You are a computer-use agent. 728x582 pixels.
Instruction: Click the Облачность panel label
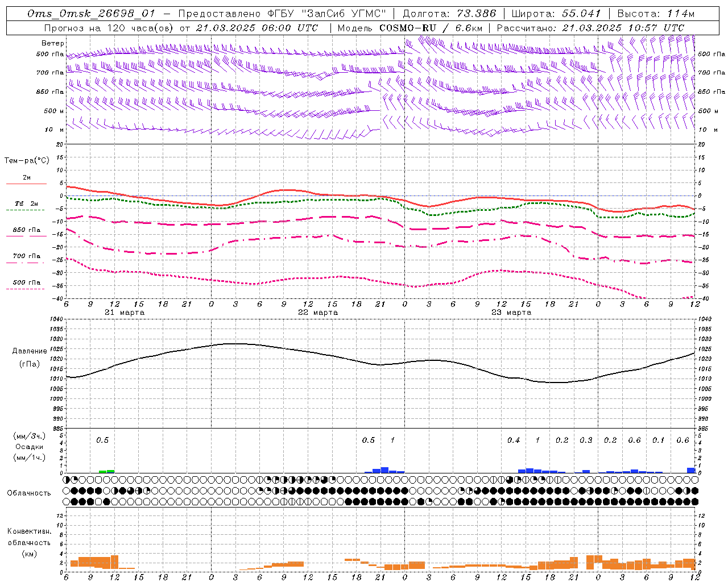coord(29,493)
